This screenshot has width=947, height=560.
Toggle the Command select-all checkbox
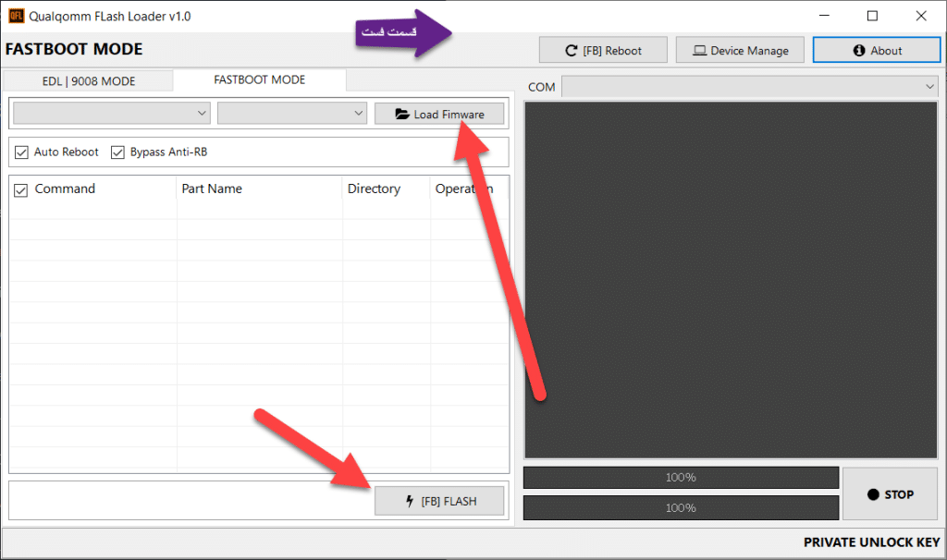pos(20,190)
